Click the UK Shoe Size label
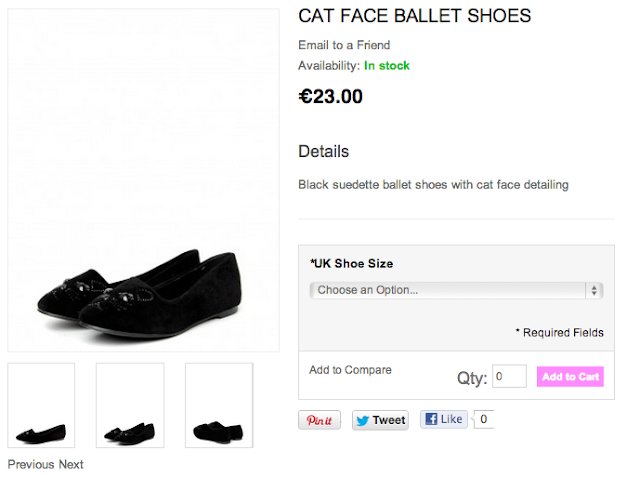This screenshot has height=477, width=640. (x=352, y=264)
